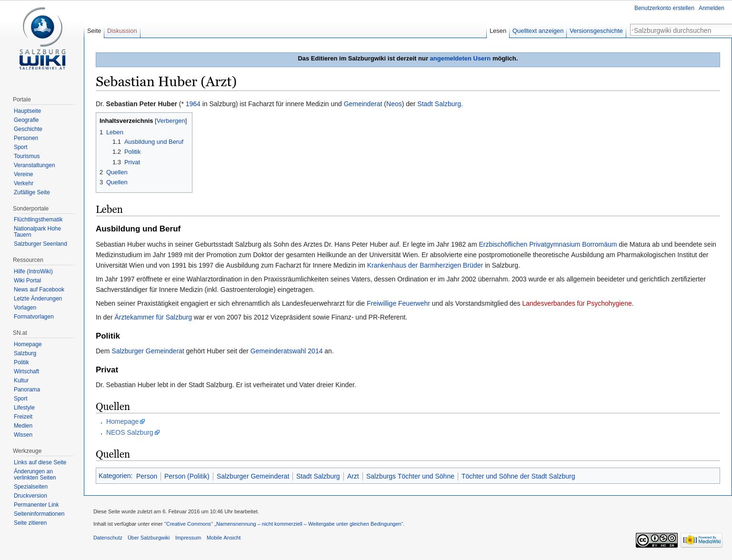The height and width of the screenshot is (560, 732).
Task: Jump to Leben in table of contents
Action: point(115,132)
